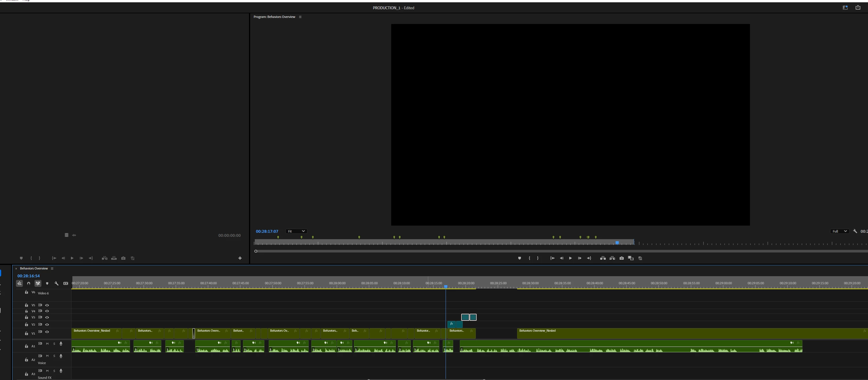
Task: Open Behaviors Overview timeline panel menu
Action: tap(52, 269)
